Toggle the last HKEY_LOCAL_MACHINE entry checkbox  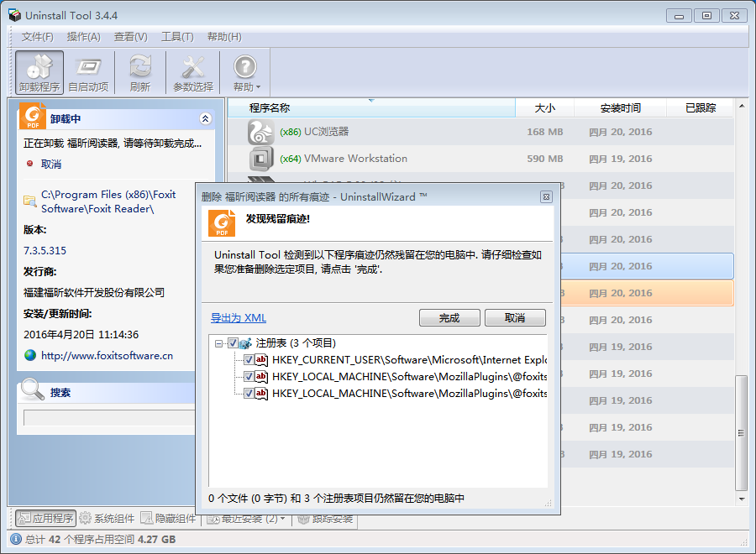(249, 393)
